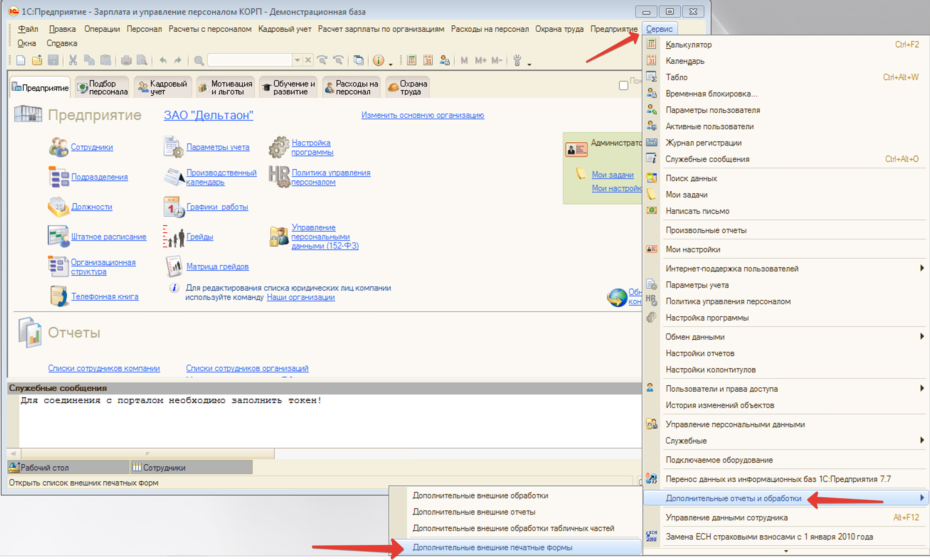
Task: Expand Пользователи и права доступа submenu
Action: (x=922, y=388)
